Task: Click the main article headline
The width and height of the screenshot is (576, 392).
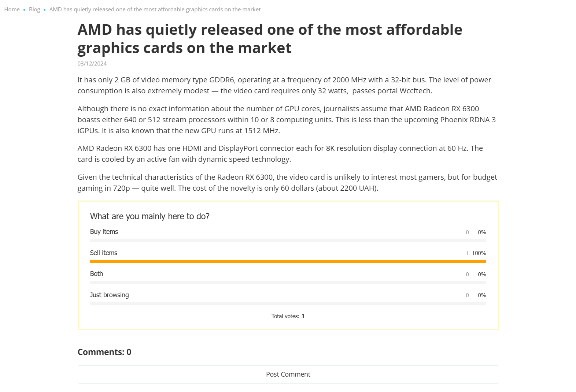Action: (270, 39)
